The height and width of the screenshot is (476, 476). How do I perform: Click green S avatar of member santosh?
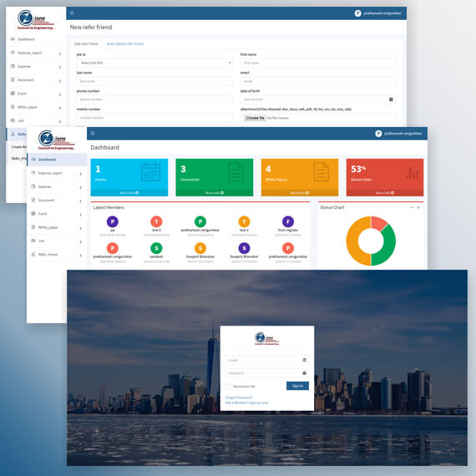(156, 248)
